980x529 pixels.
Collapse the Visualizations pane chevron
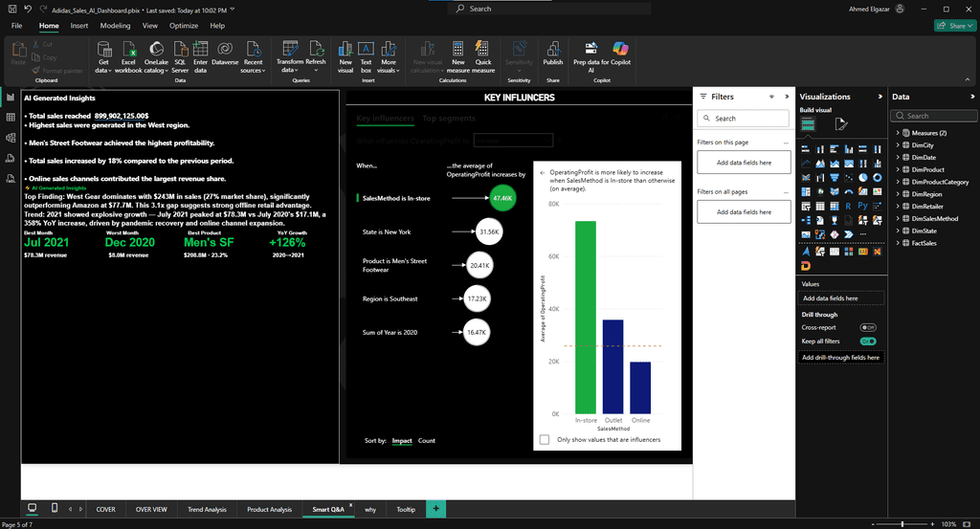click(880, 97)
